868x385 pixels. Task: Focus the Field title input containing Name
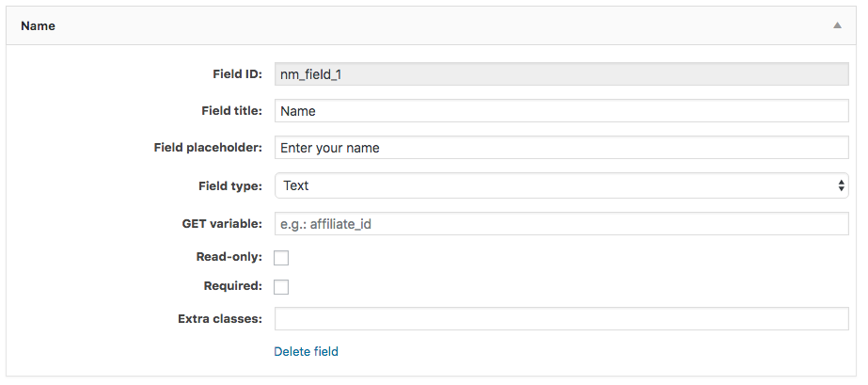[x=561, y=111]
